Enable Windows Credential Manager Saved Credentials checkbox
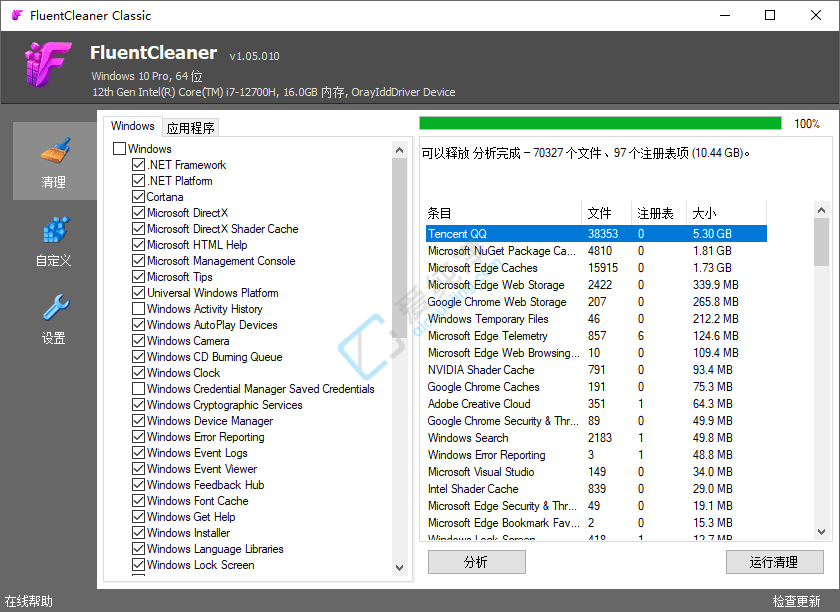The image size is (840, 612). (x=138, y=389)
